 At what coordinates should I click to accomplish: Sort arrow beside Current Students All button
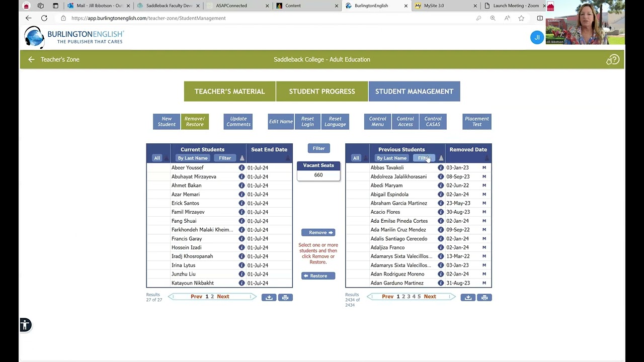pyautogui.click(x=167, y=158)
